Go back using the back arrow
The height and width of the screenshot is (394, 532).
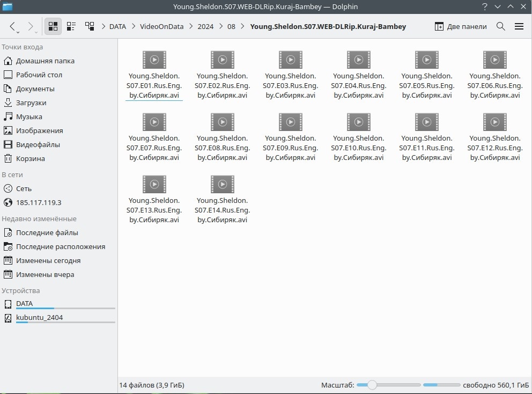point(13,26)
